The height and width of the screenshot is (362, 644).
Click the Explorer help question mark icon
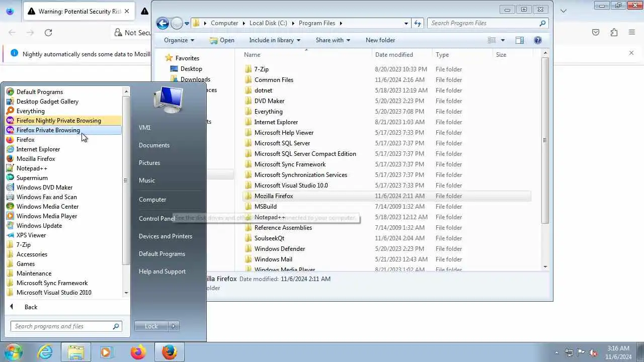click(537, 40)
